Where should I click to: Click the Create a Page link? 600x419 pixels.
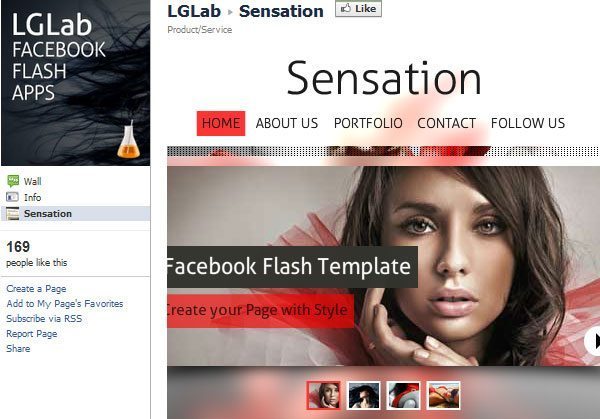[x=36, y=289]
